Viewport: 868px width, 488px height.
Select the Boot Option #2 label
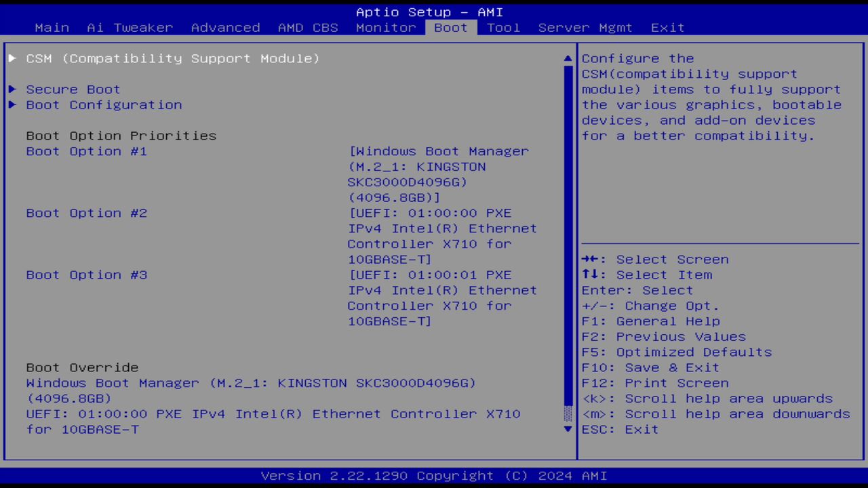coord(87,213)
